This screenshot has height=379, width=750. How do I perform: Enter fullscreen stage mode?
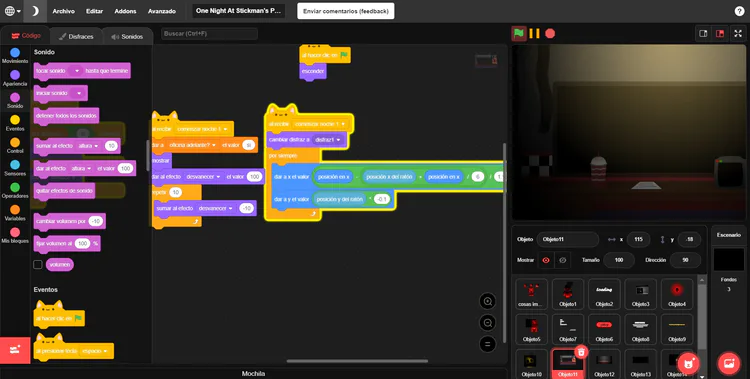[x=738, y=33]
